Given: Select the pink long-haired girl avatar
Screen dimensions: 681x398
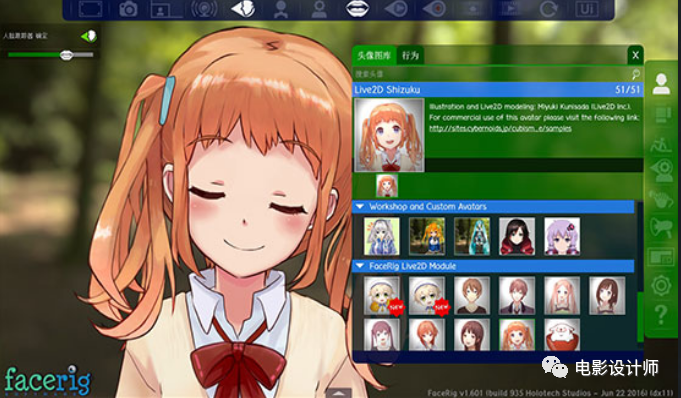Looking at the screenshot, I should click(562, 295).
